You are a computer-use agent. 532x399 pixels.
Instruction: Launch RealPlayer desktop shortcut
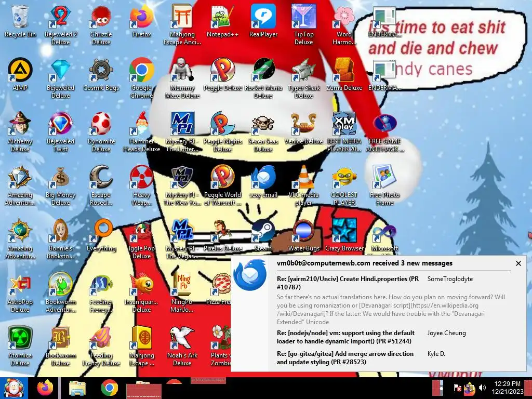tap(263, 21)
